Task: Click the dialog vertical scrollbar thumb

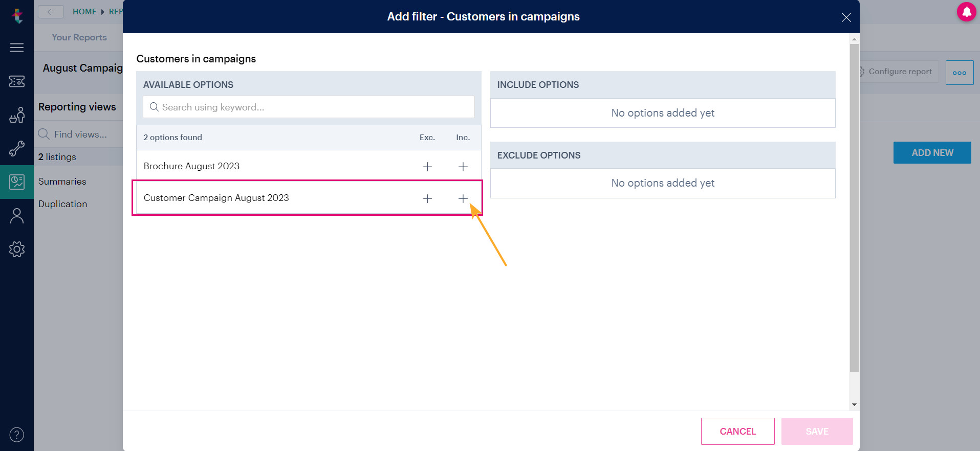Action: 854,208
